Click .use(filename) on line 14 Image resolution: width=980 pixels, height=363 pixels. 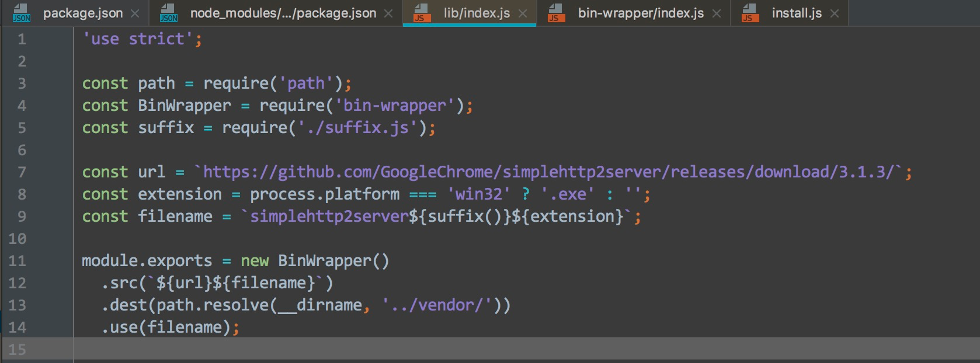click(x=166, y=327)
